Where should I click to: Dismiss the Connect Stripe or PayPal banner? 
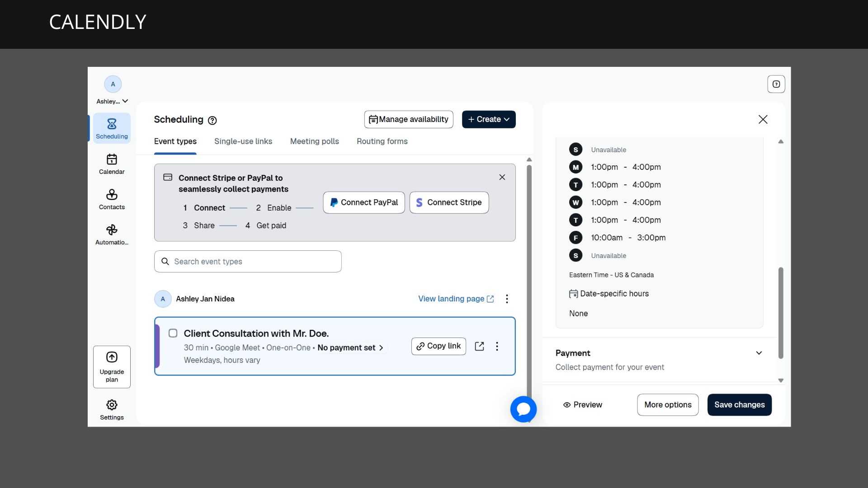[x=502, y=177]
